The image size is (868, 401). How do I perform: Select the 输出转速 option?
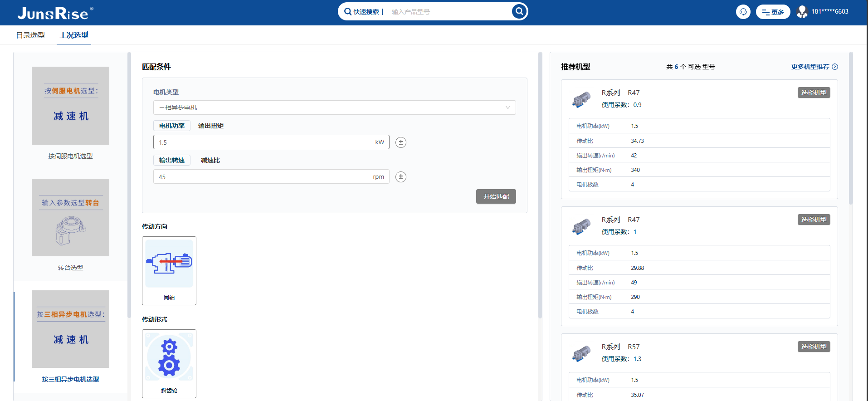point(172,160)
